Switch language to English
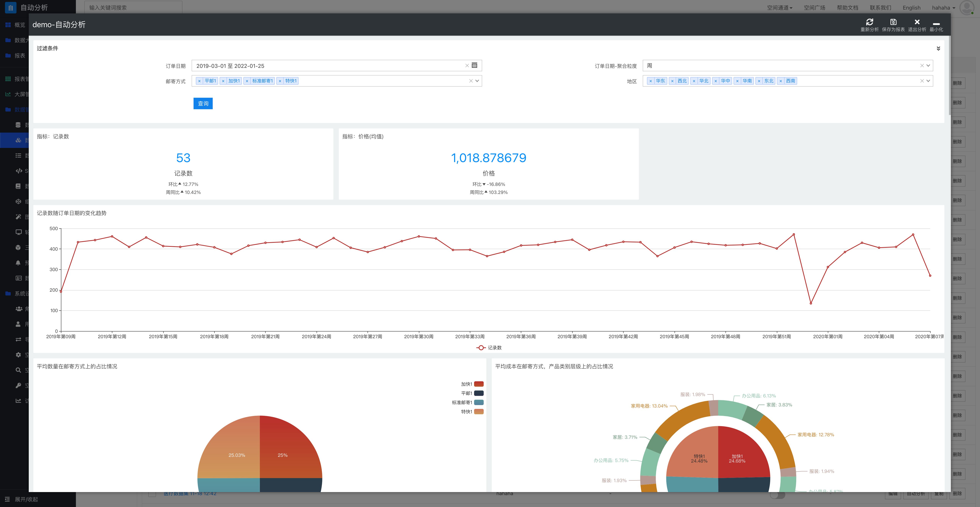The width and height of the screenshot is (980, 507). pos(912,8)
